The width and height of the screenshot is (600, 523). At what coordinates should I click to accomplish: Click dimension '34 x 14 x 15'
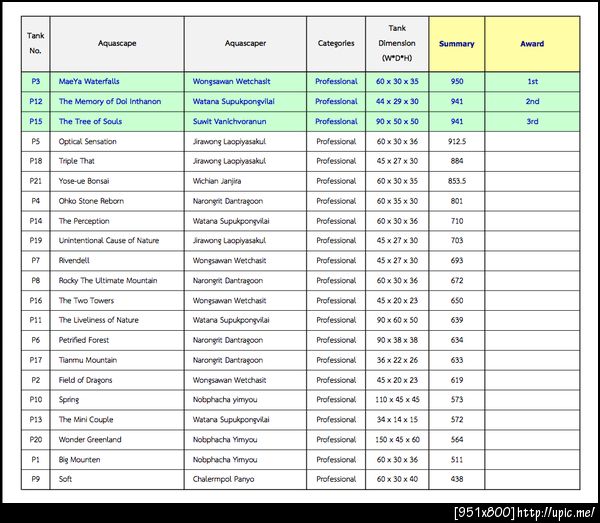click(x=397, y=420)
